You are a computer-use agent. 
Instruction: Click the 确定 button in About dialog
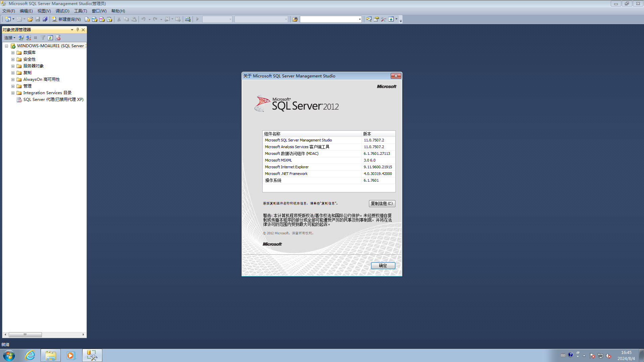(383, 265)
